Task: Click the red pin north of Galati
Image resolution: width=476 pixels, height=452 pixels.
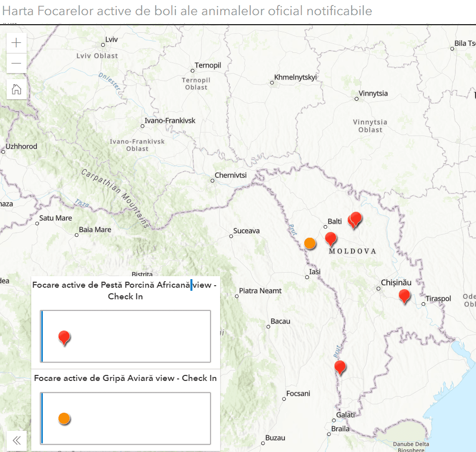Action: pyautogui.click(x=340, y=367)
